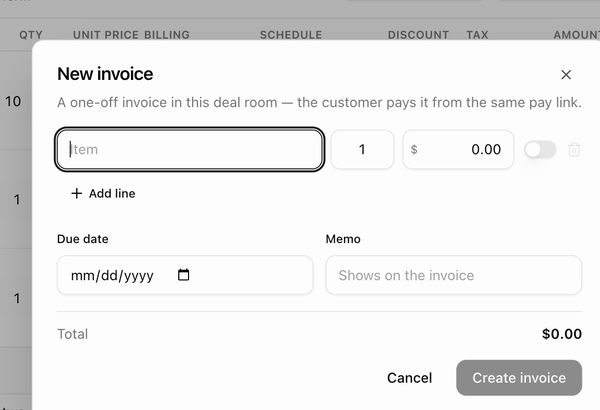Focus the Item name field
This screenshot has width=600, height=410.
(x=190, y=149)
